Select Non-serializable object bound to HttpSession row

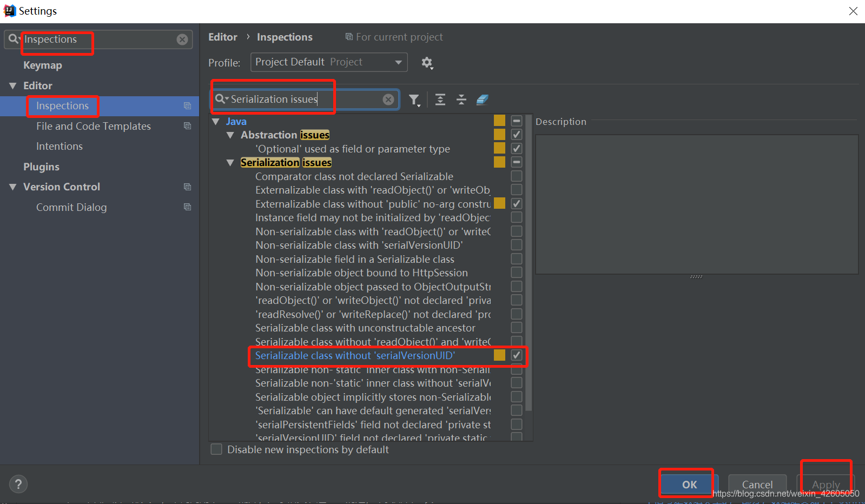pyautogui.click(x=361, y=273)
